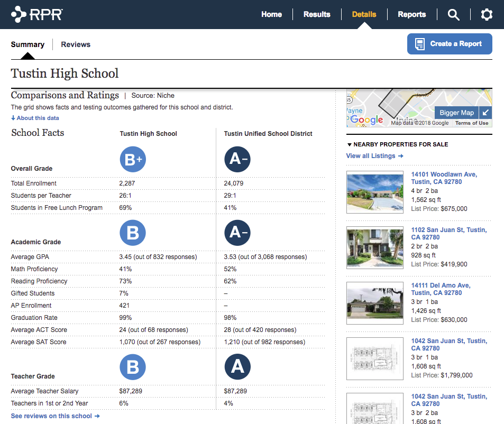Click Teachers in 1st or 2nd Year 6%
The height and width of the screenshot is (424, 504).
[x=124, y=403]
